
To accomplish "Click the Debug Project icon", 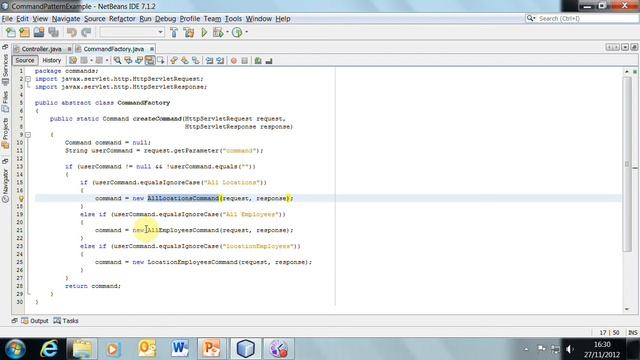I will pos(218,32).
